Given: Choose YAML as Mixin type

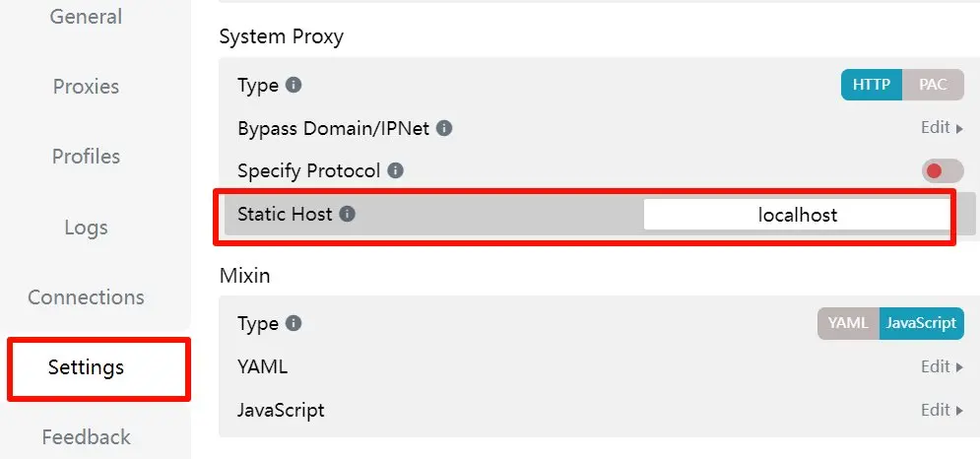Looking at the screenshot, I should click(847, 323).
